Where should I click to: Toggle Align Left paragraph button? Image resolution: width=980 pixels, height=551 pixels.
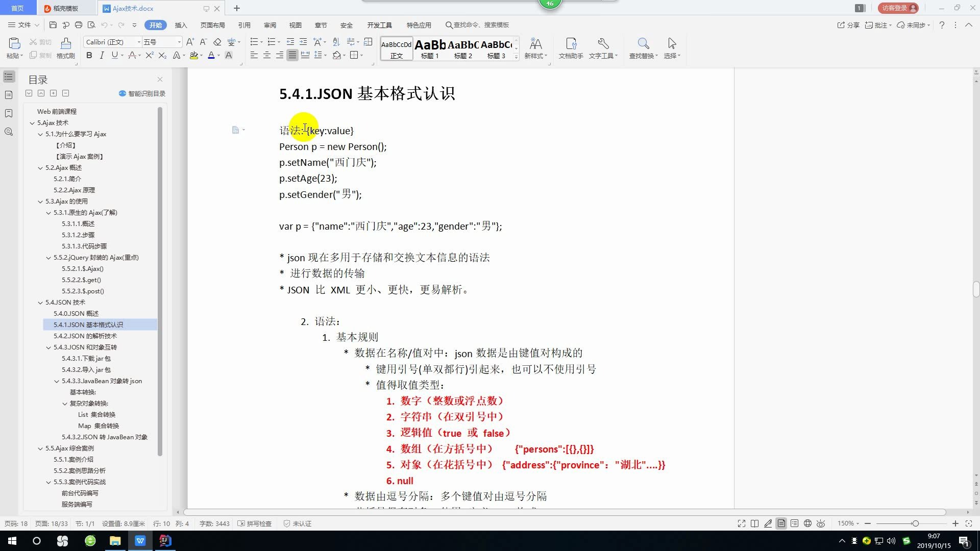[254, 55]
